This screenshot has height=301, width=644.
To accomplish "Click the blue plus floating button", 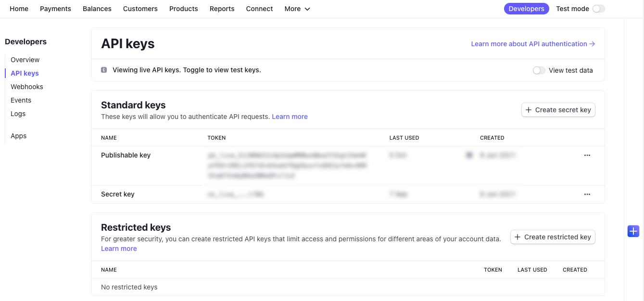I will pos(633,231).
